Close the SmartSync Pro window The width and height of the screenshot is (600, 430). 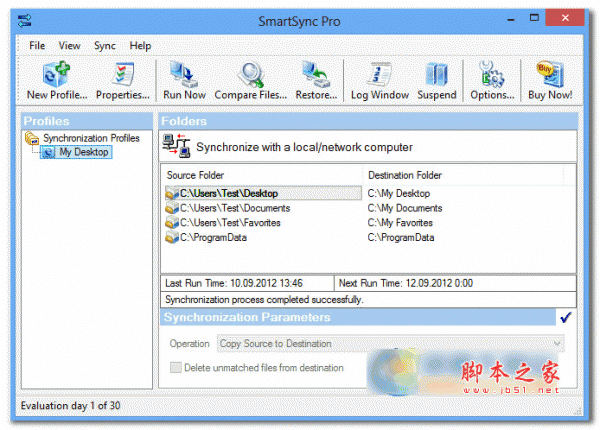point(565,18)
